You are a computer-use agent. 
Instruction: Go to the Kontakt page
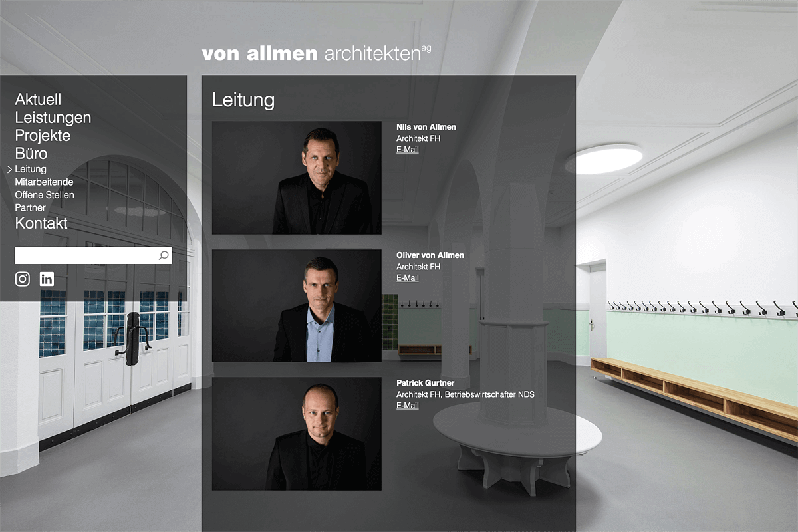(x=41, y=223)
